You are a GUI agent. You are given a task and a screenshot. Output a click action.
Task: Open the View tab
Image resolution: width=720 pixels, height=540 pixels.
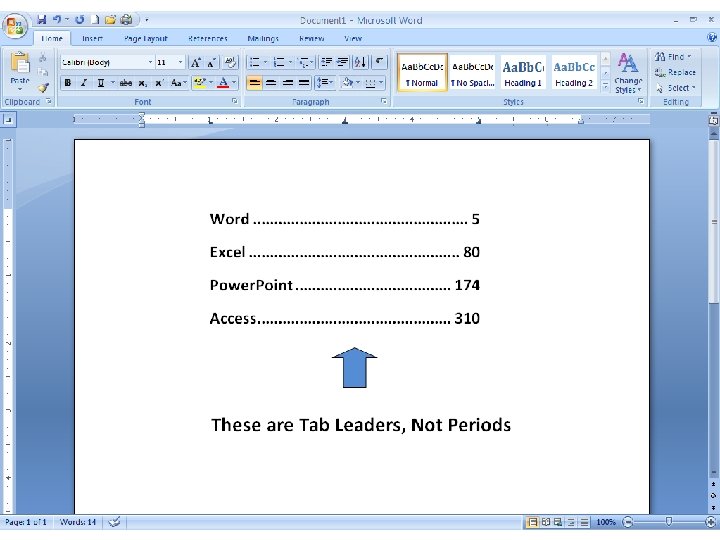click(x=353, y=39)
